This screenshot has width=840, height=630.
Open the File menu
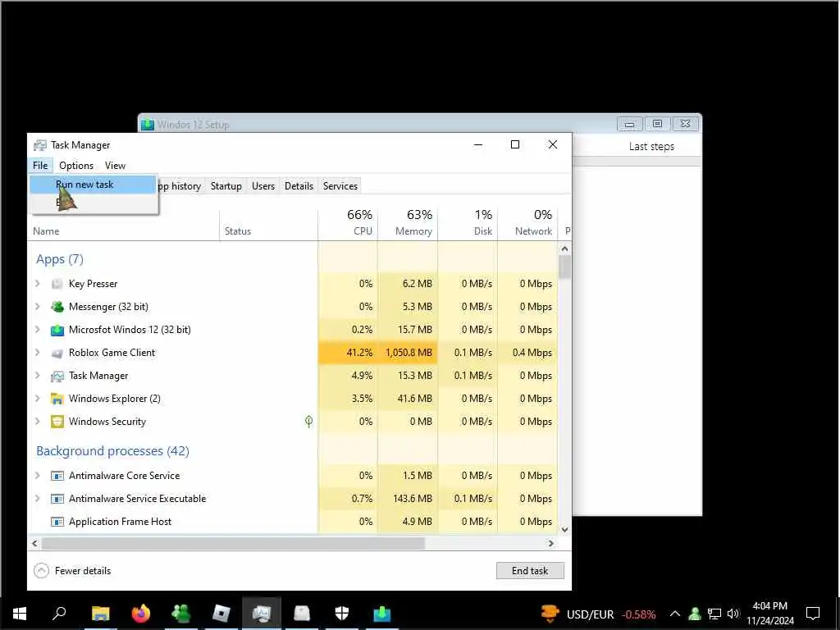point(40,166)
